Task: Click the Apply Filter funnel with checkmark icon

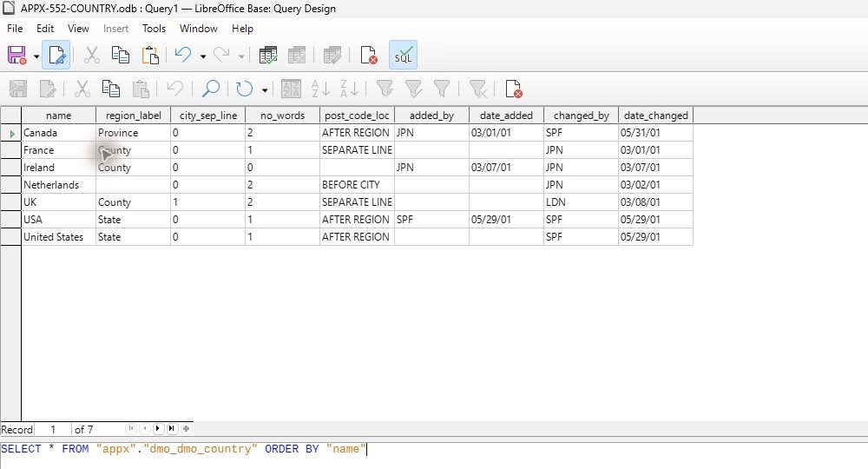Action: (413, 89)
